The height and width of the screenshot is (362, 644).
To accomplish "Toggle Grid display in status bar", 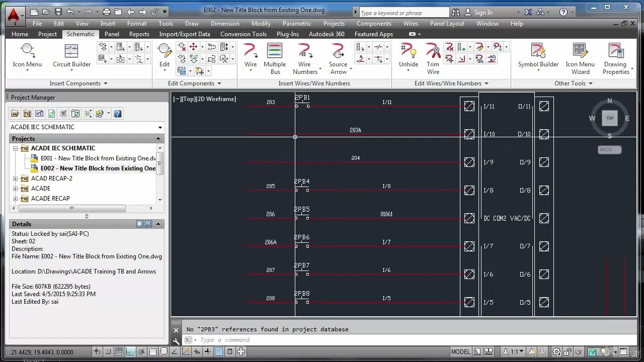I will point(119,352).
